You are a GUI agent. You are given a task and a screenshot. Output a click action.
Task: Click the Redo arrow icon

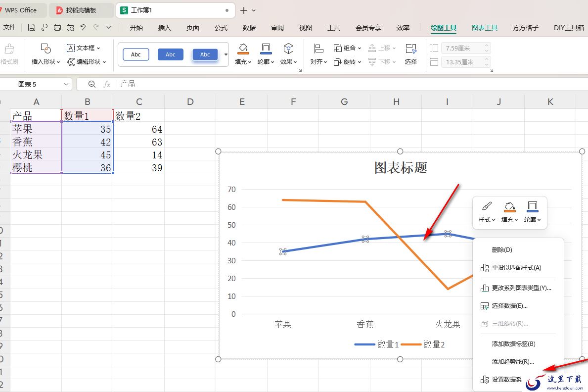click(96, 27)
